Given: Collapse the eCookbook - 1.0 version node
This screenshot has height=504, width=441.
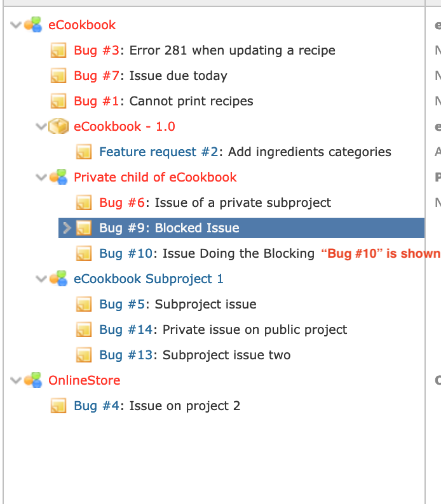Looking at the screenshot, I should [41, 126].
